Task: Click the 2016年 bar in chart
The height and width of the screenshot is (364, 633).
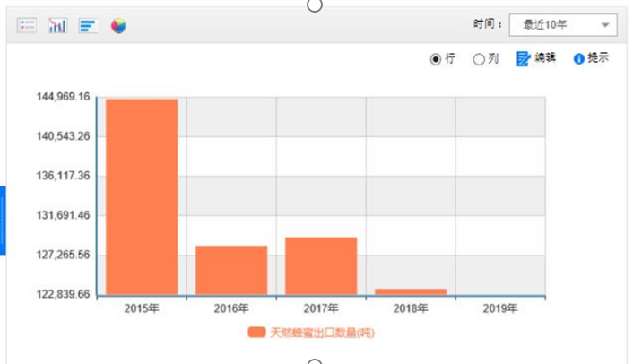Action: click(231, 271)
